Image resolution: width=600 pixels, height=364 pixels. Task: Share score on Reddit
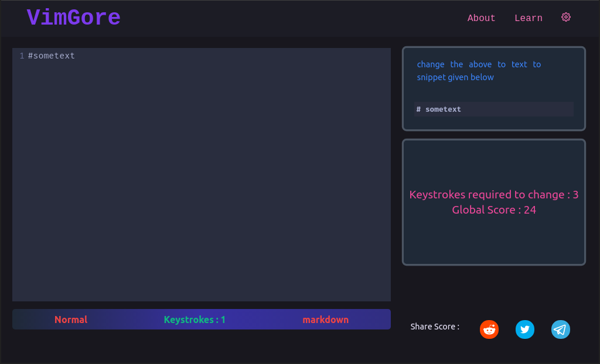(x=489, y=329)
